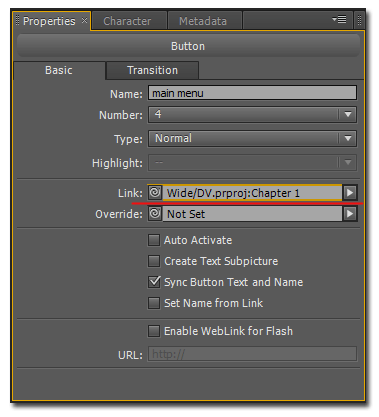Click the Link field Wide/DV.prproj:Chapter 1

point(252,193)
